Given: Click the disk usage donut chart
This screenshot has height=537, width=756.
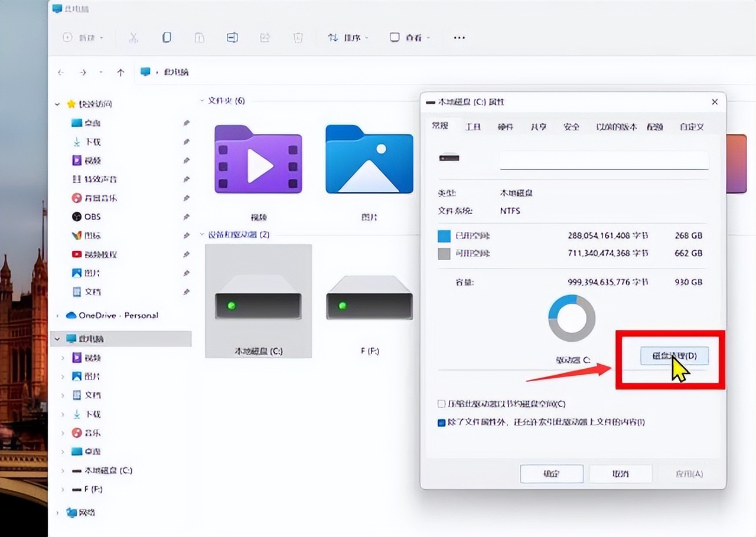Looking at the screenshot, I should point(571,317).
